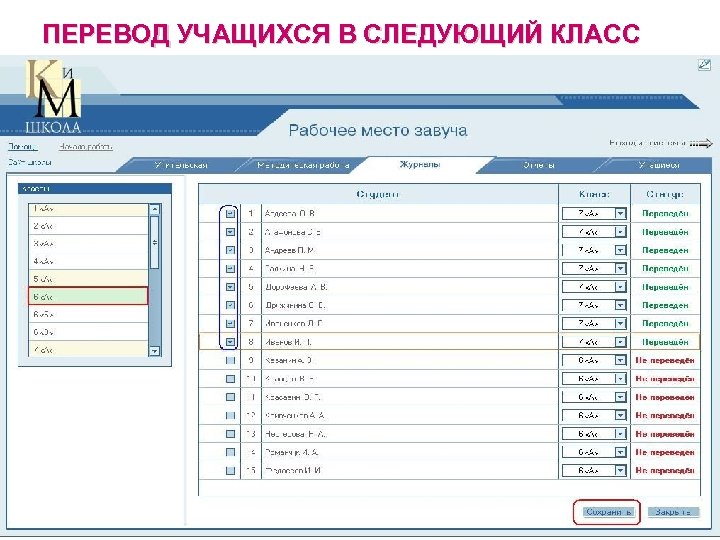Click the exit arrow icon beside Выход из системы
Image resolution: width=720 pixels, height=540 pixels.
(x=701, y=144)
